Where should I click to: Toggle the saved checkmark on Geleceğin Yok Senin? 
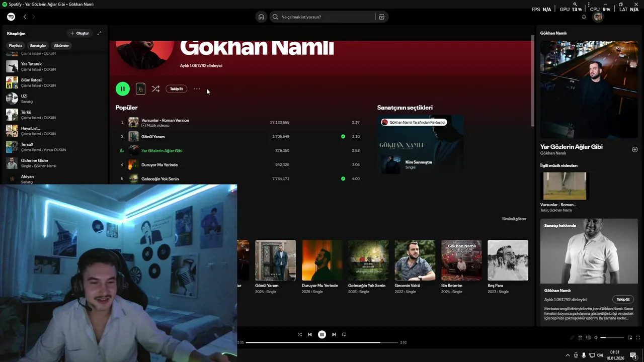click(343, 178)
